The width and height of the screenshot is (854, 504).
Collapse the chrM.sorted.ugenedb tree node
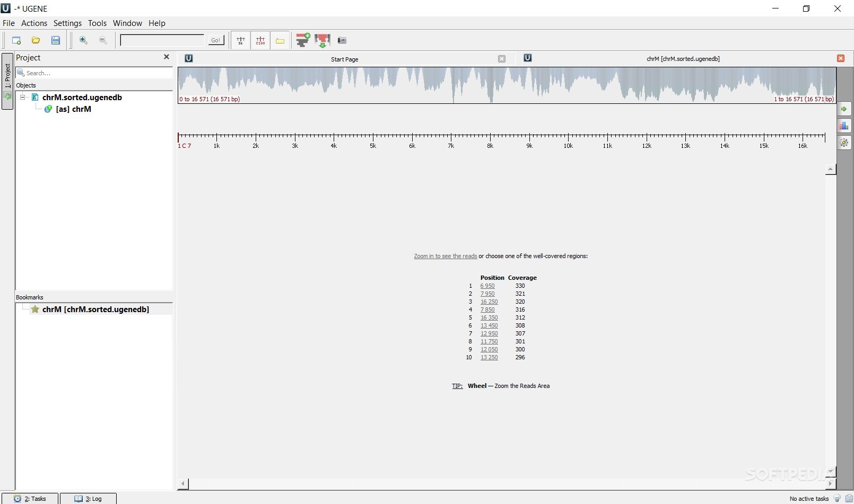tap(23, 97)
